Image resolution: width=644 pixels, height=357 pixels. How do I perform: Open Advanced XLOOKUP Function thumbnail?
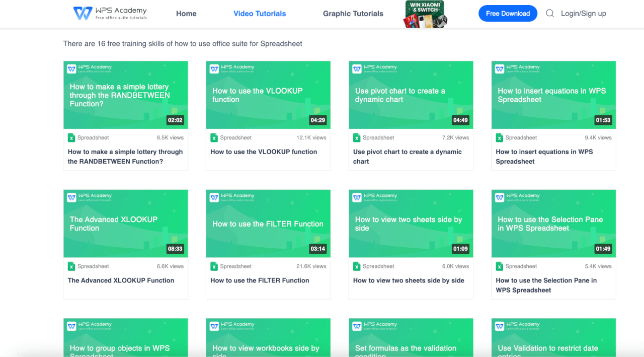tap(126, 224)
